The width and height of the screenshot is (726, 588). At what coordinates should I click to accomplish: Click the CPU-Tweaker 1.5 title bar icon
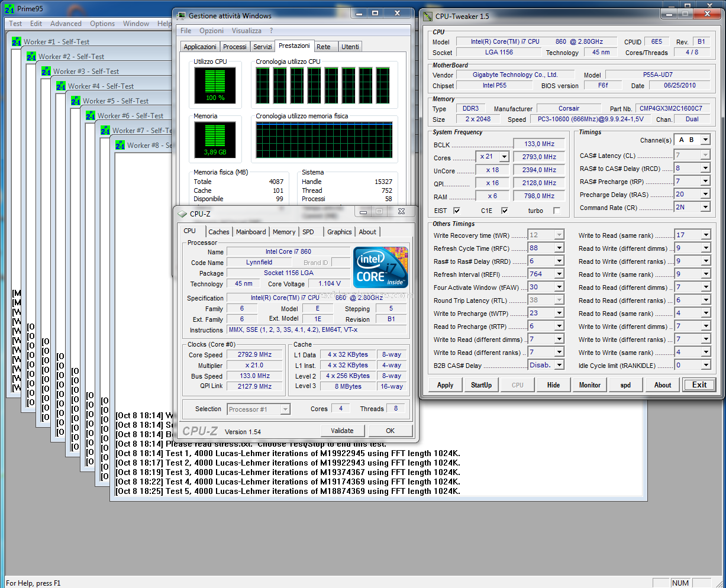pyautogui.click(x=428, y=17)
